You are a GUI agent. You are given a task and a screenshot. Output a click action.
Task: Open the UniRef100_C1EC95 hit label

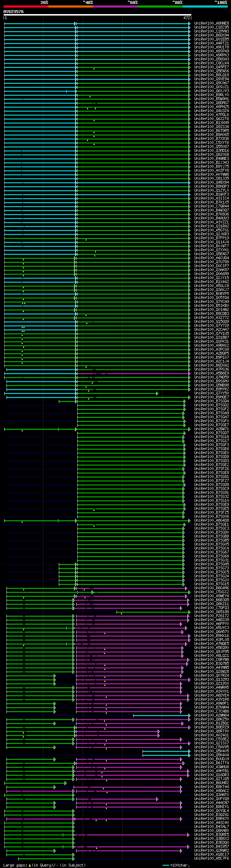[212, 27]
